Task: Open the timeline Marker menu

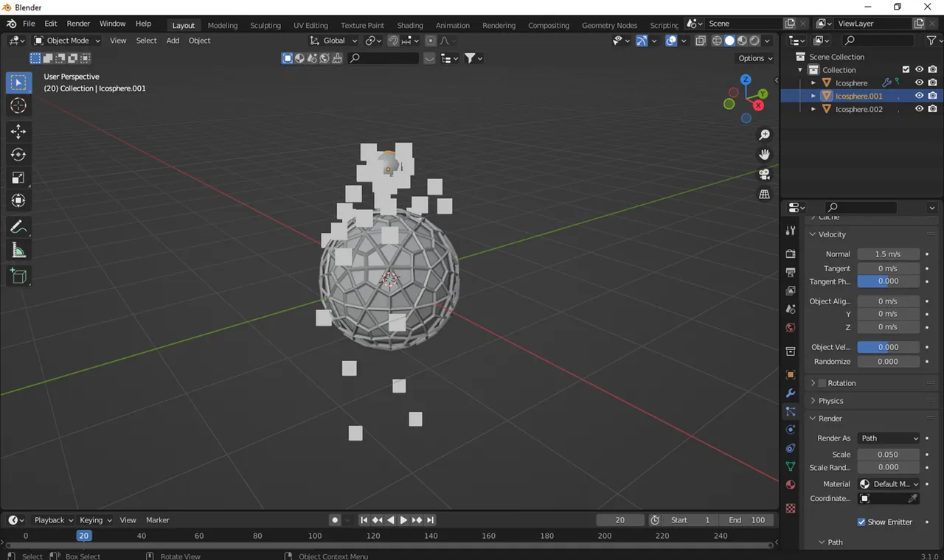Action: point(157,519)
